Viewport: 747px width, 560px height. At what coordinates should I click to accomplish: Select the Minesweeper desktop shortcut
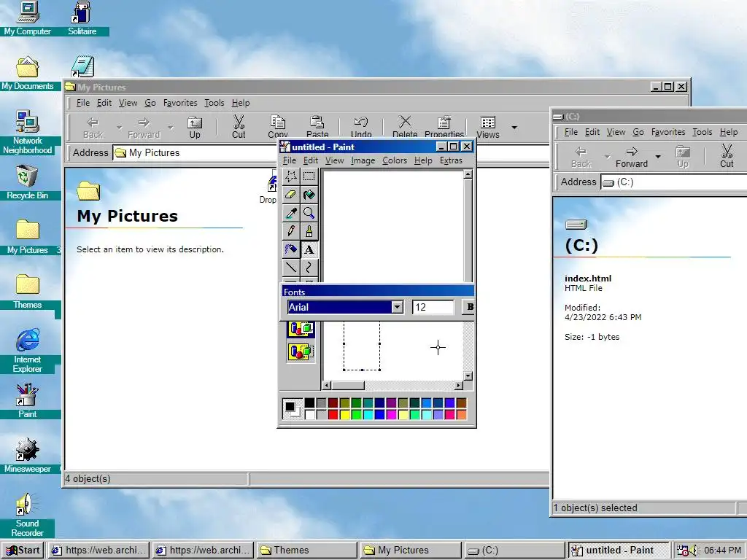point(27,456)
